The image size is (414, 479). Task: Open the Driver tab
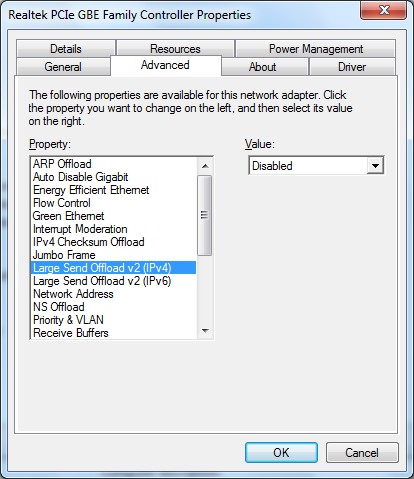coord(352,67)
